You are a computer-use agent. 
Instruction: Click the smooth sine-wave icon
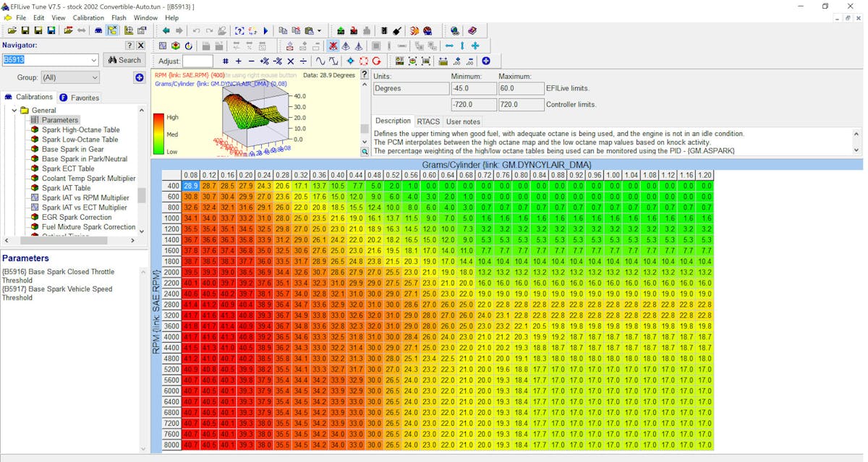pos(319,61)
